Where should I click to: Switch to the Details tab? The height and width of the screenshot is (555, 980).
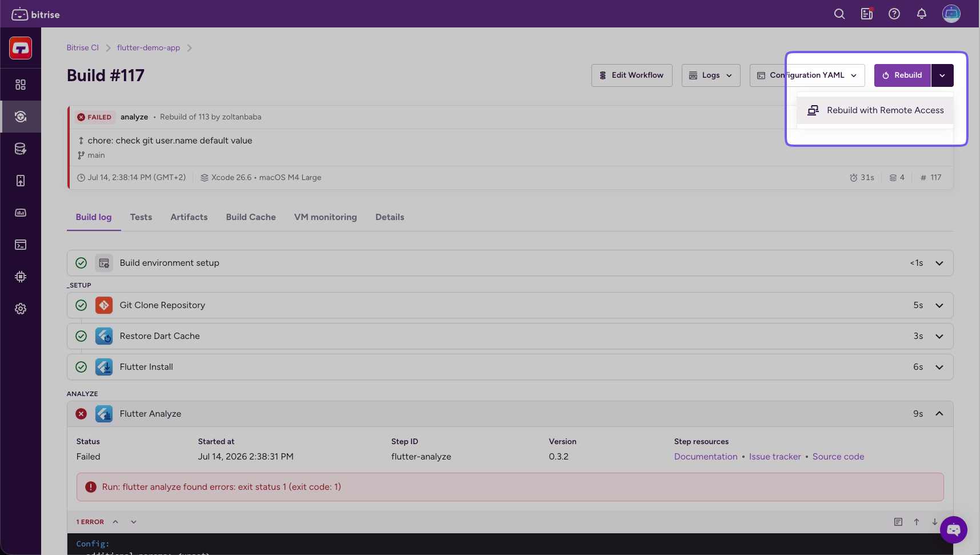tap(390, 217)
